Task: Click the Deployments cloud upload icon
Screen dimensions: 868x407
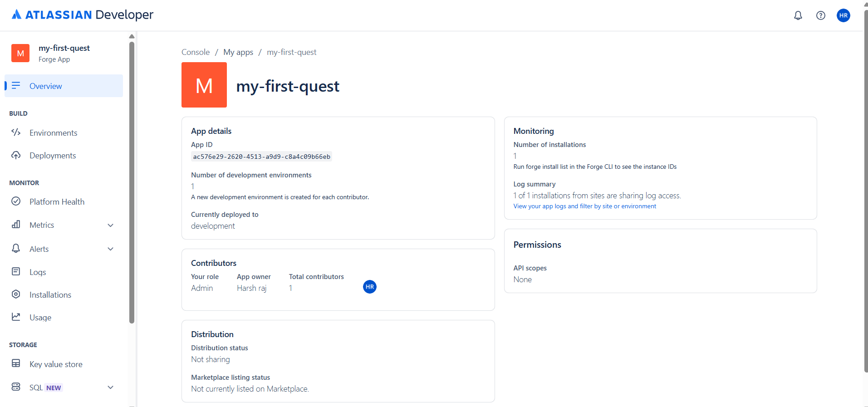Action: 16,155
